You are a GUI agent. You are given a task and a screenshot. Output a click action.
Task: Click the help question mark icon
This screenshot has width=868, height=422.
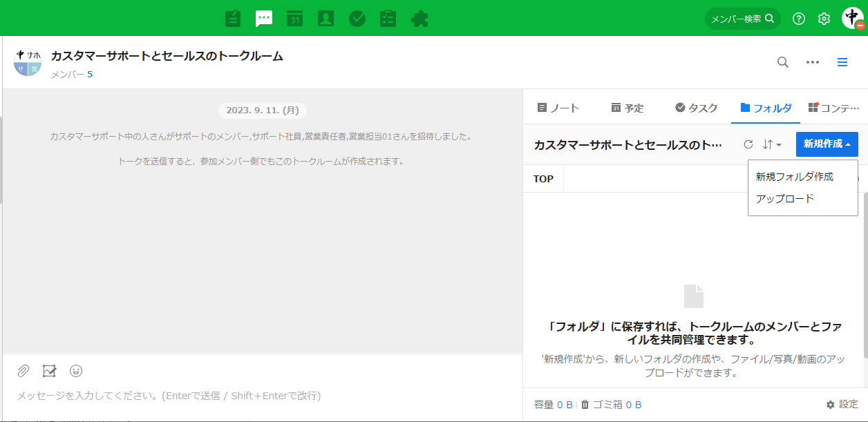(799, 19)
